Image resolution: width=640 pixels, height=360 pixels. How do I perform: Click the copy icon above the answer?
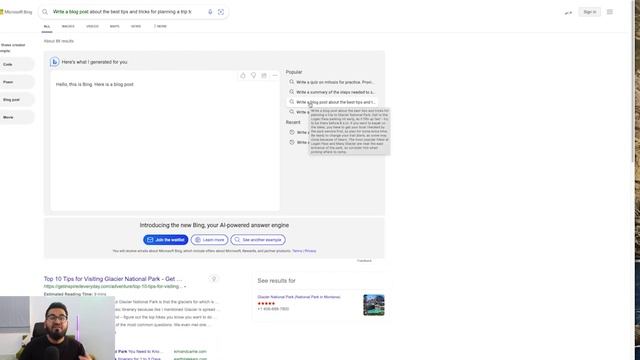point(264,76)
